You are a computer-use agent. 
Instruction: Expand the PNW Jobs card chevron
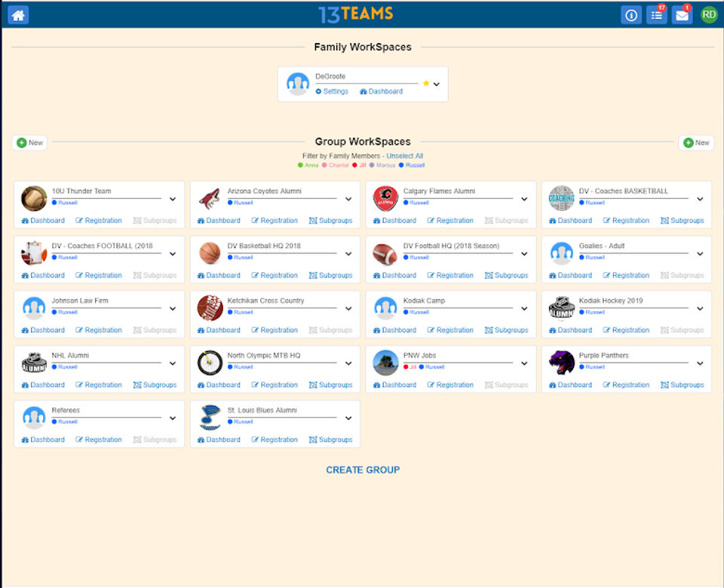coord(524,363)
